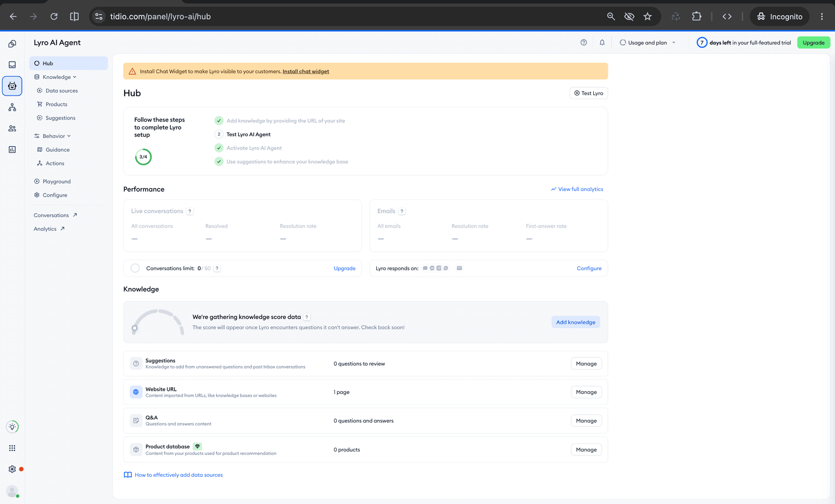Click the browser zoom magnifier icon
The image size is (835, 504).
[x=611, y=17]
